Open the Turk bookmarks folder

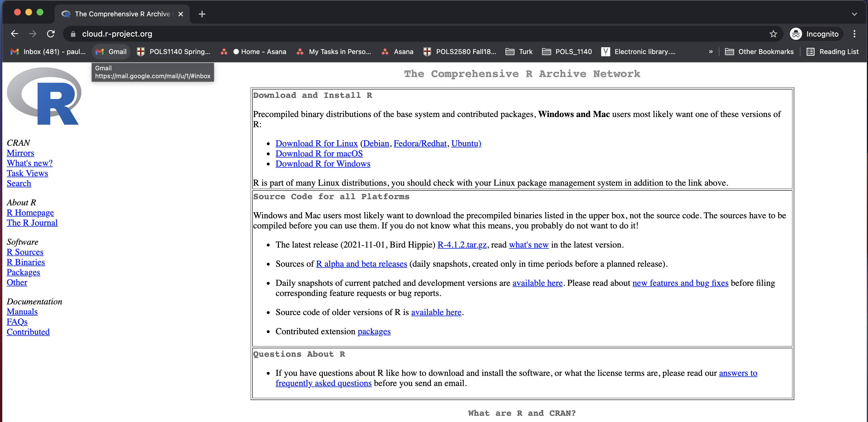coord(519,51)
